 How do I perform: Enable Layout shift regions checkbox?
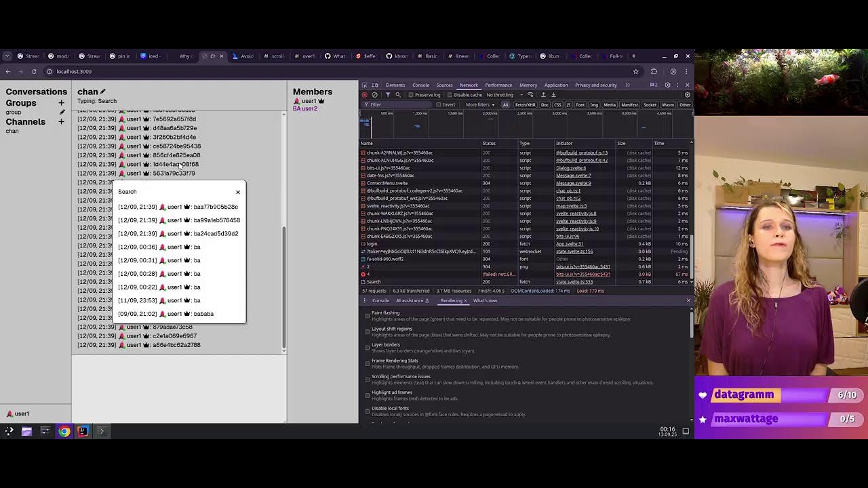coord(368,331)
